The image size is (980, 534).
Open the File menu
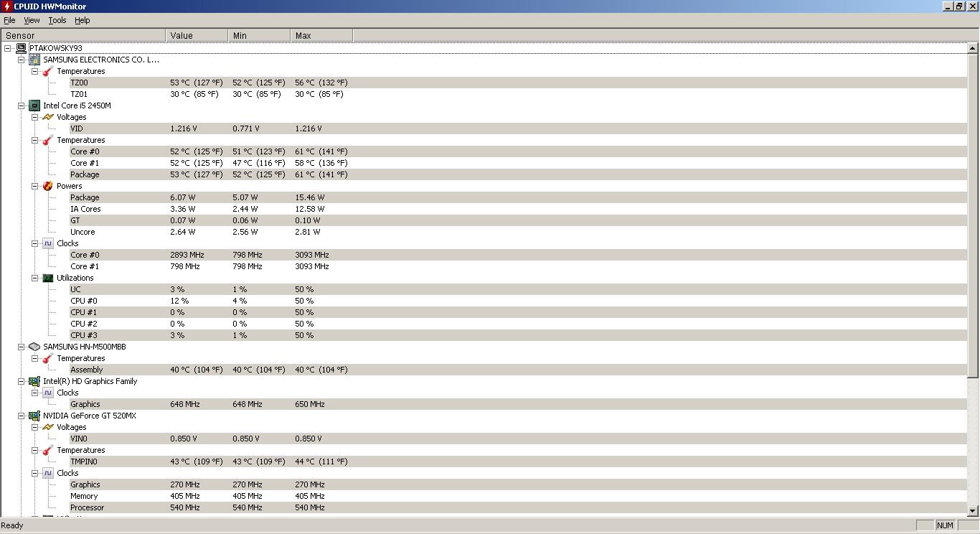(9, 20)
